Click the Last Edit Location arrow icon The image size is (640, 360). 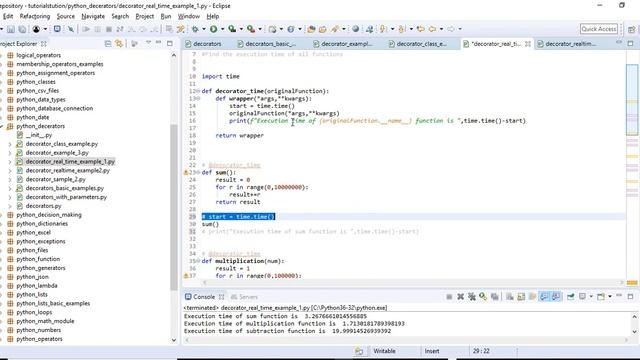coord(420,29)
